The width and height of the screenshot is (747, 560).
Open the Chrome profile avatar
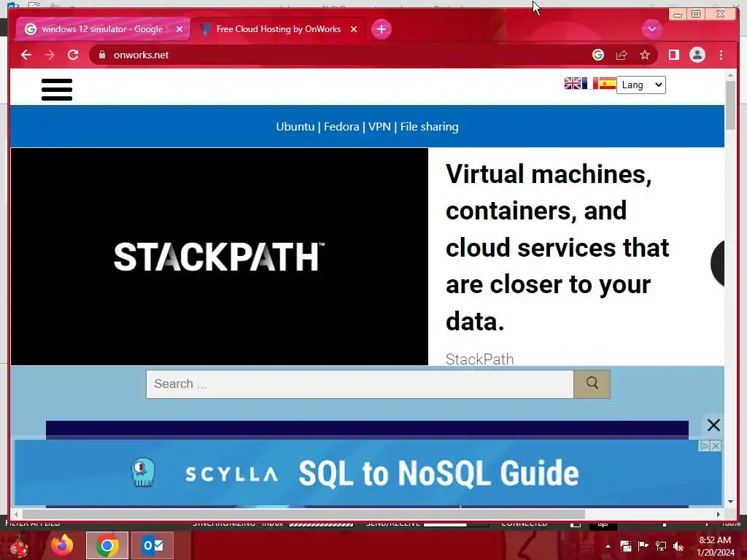click(x=697, y=55)
